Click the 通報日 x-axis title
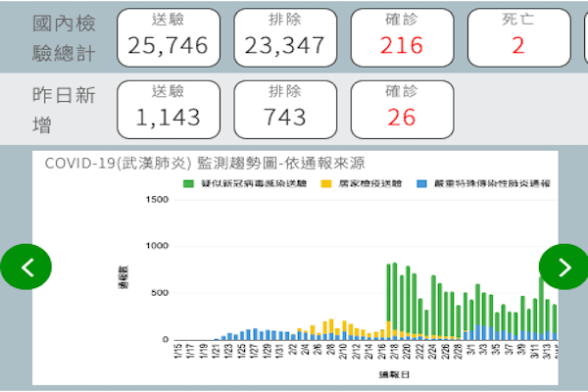 pos(392,375)
